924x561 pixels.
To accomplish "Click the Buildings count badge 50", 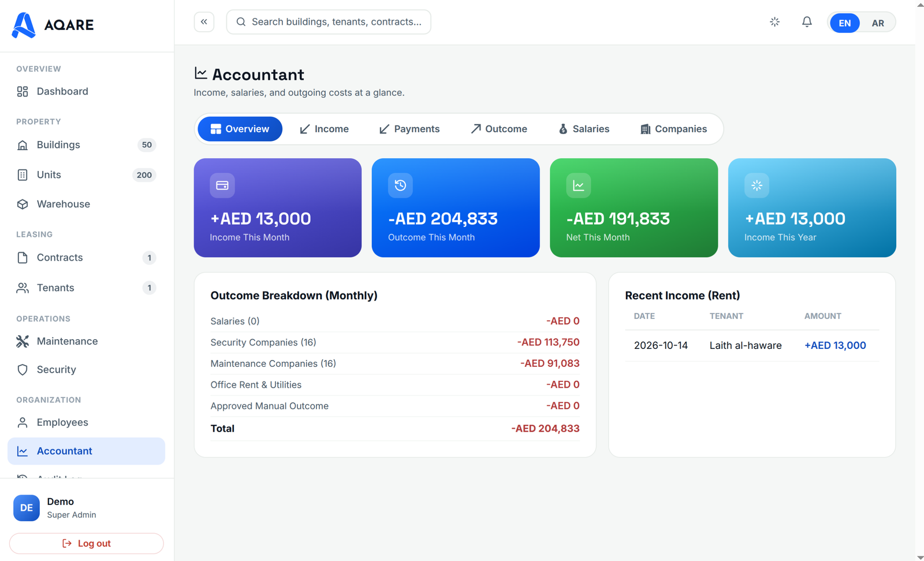I will tap(147, 145).
